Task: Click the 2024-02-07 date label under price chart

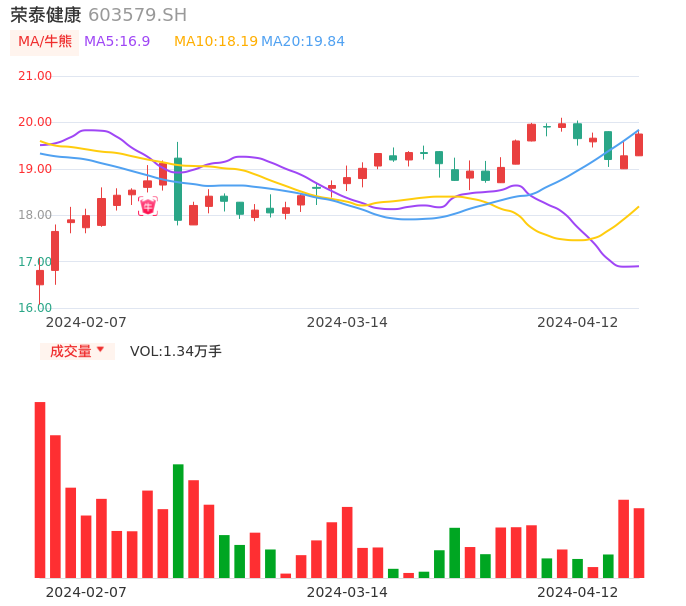Action: [86, 322]
